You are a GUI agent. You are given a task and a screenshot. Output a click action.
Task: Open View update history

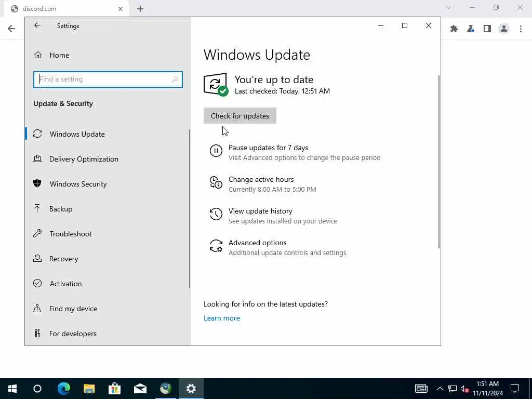click(260, 211)
